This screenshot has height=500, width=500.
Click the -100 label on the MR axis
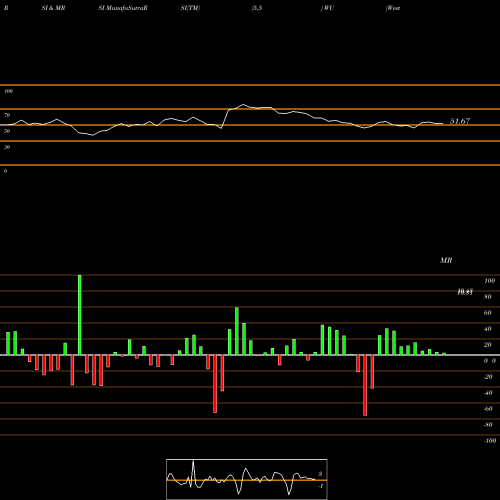click(490, 441)
